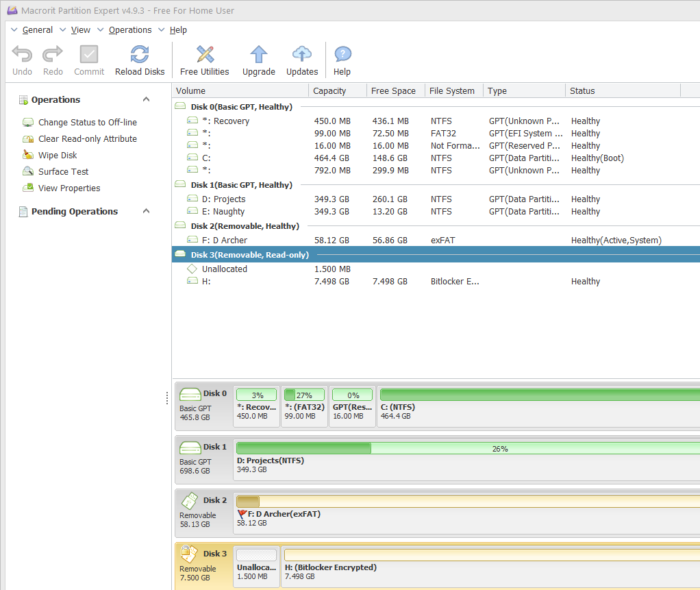Click Disk 3 locked removable icon in map
700x590 pixels.
[x=189, y=554]
